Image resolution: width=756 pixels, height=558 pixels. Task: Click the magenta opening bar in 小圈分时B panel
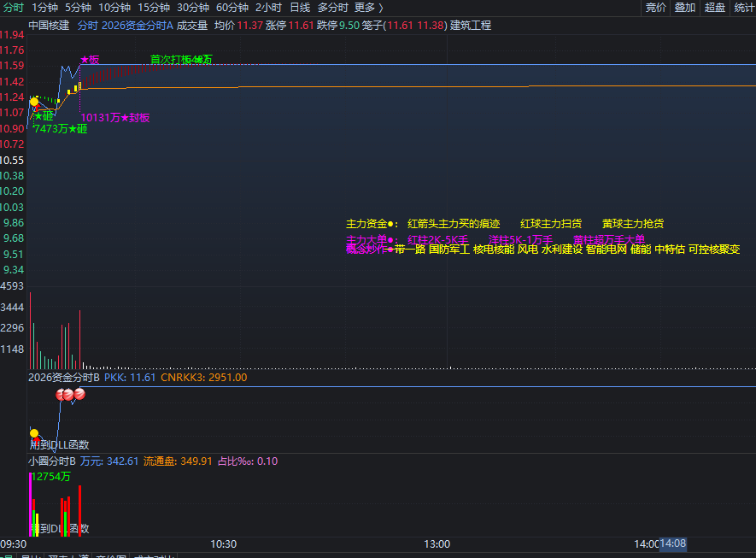[x=31, y=504]
